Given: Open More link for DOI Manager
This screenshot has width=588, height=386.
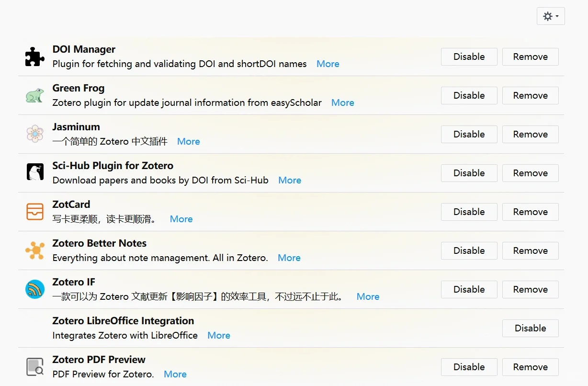Looking at the screenshot, I should tap(328, 64).
